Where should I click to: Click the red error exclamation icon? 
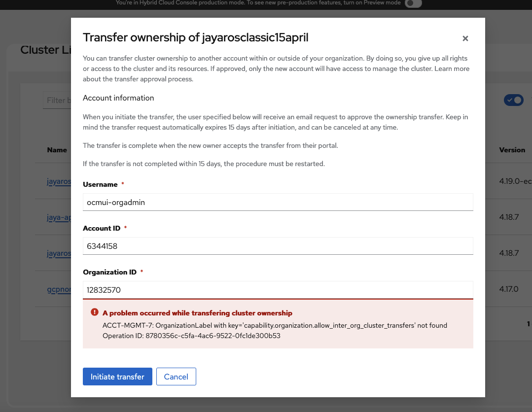click(95, 312)
